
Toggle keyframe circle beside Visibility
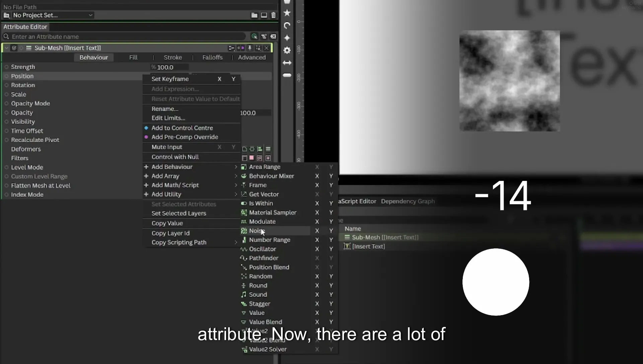click(6, 122)
